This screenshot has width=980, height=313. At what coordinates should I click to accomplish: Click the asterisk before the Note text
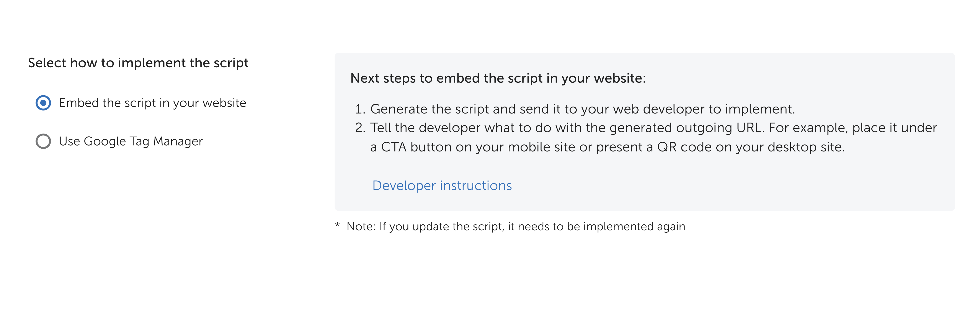click(x=337, y=226)
